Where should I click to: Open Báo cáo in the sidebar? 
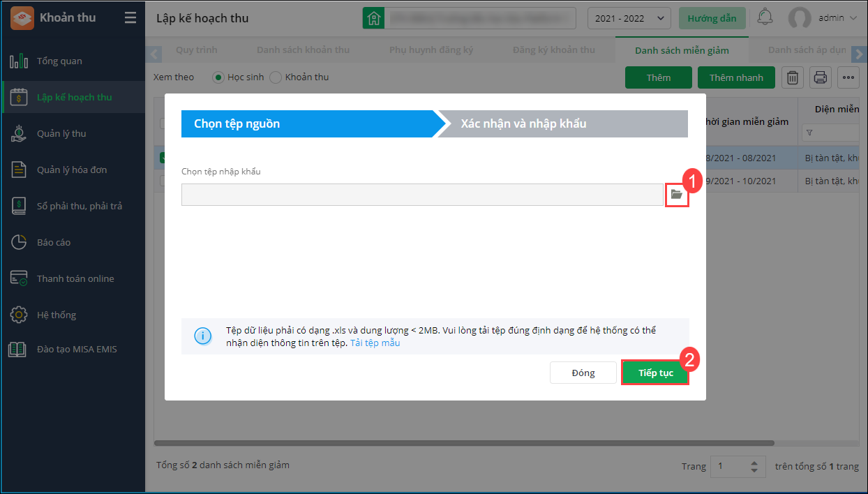coord(73,243)
